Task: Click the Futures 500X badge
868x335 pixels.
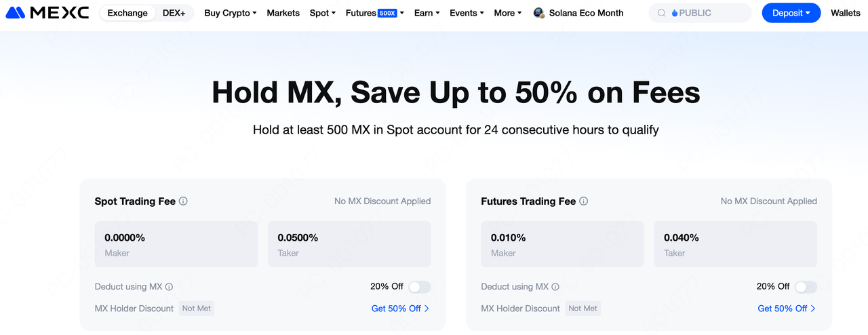Action: (387, 13)
